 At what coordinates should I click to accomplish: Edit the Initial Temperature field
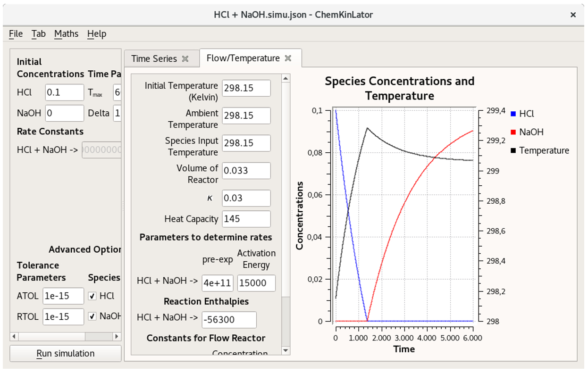click(x=246, y=88)
